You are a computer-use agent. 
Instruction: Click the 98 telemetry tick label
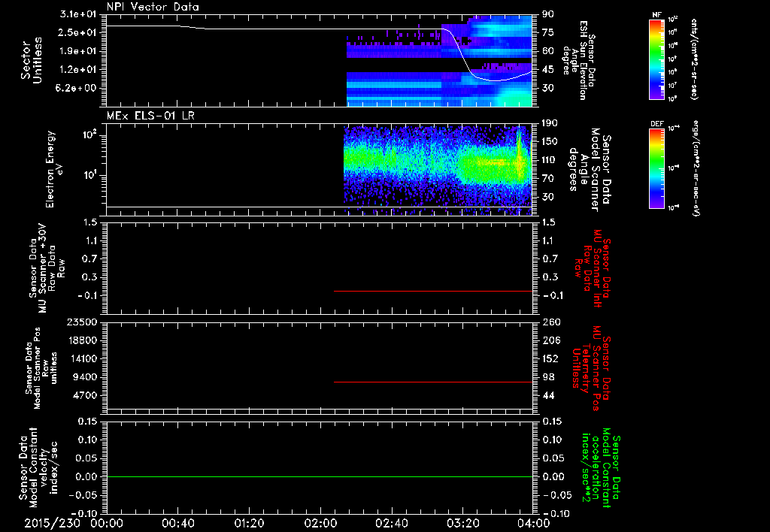click(548, 377)
